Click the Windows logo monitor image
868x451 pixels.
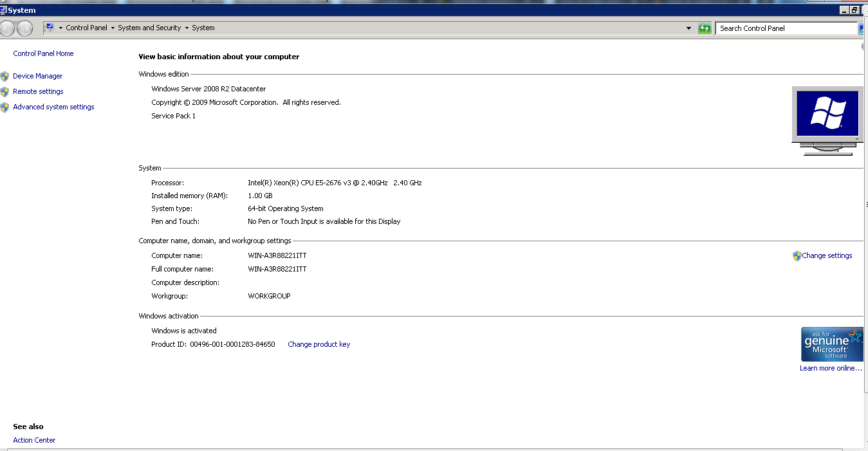click(827, 120)
